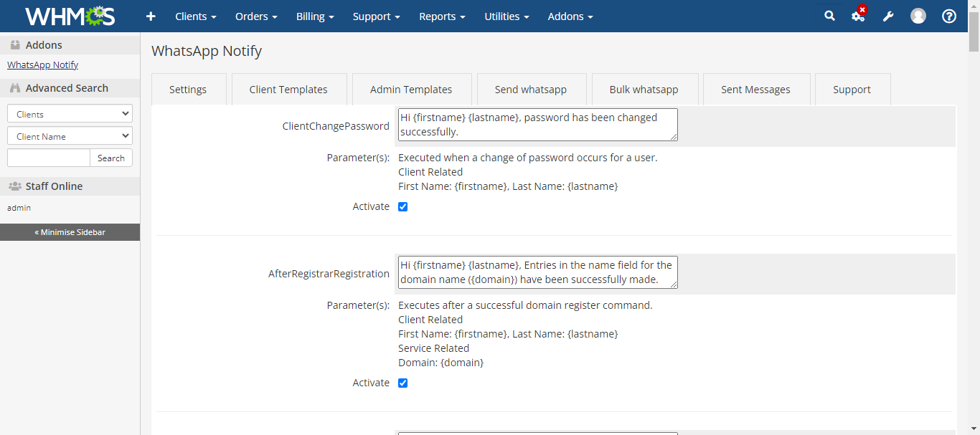Screen dimensions: 980x435
Task: Open the plus quick-add menu
Action: [x=151, y=16]
